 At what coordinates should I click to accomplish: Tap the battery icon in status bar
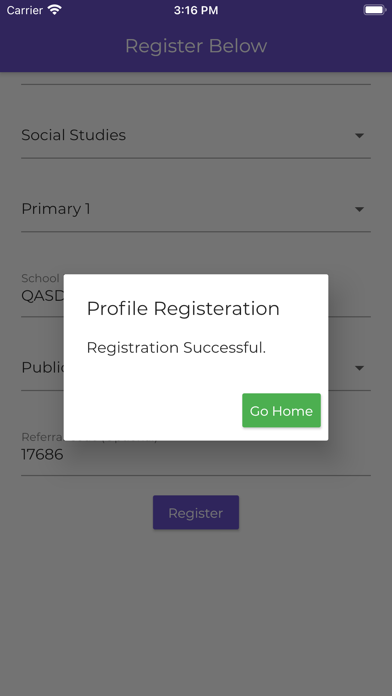pos(375,10)
